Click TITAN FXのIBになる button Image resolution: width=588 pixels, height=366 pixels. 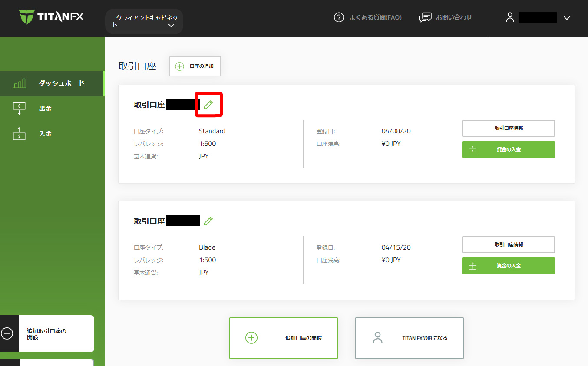(410, 338)
